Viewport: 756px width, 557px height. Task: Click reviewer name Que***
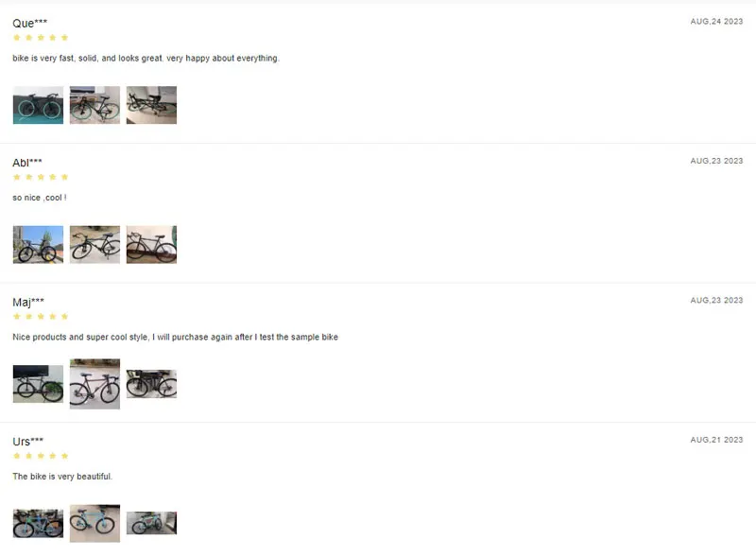(x=30, y=23)
